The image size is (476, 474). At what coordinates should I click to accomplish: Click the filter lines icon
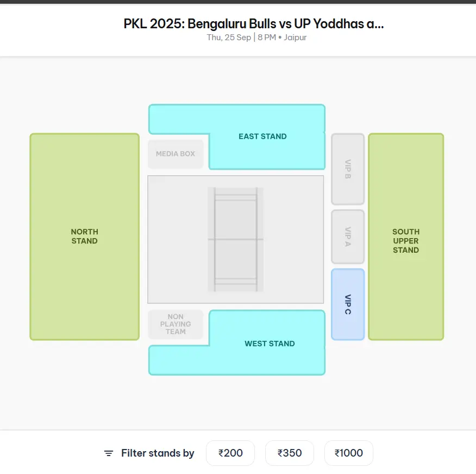click(x=109, y=453)
